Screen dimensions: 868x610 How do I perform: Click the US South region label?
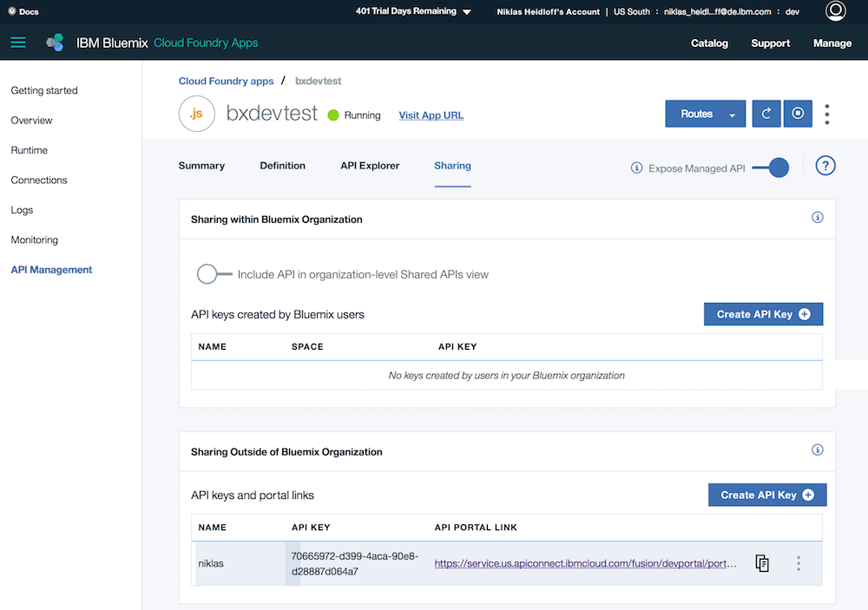(x=632, y=11)
